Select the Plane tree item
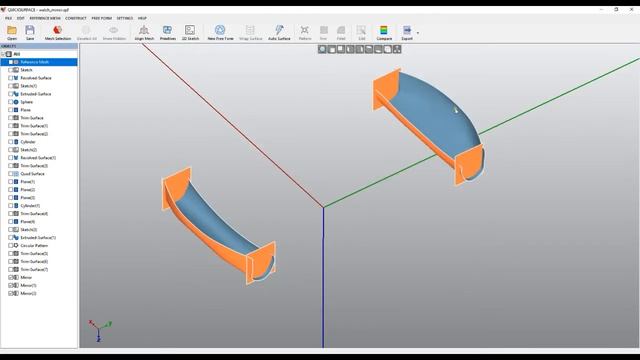 coord(25,110)
